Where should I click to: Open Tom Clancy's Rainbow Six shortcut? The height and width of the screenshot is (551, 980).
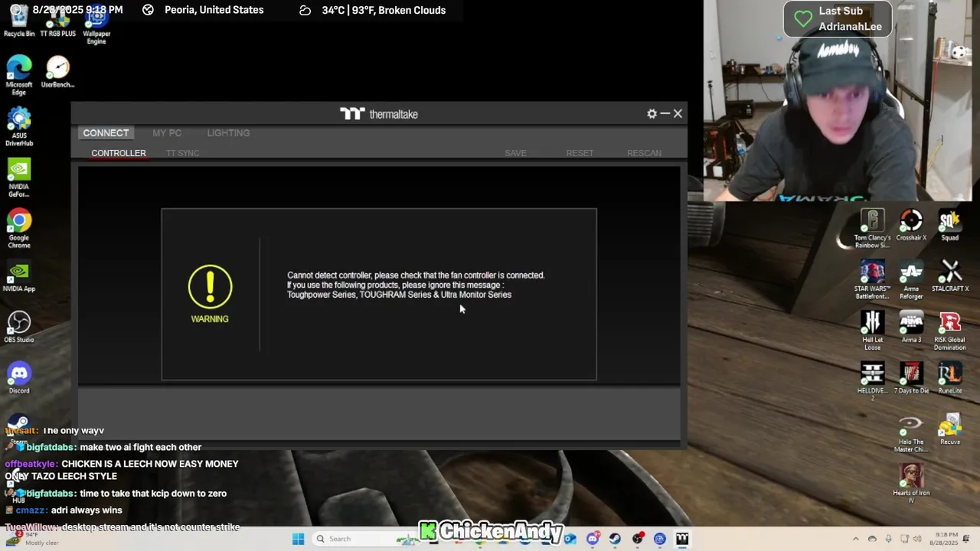click(872, 228)
